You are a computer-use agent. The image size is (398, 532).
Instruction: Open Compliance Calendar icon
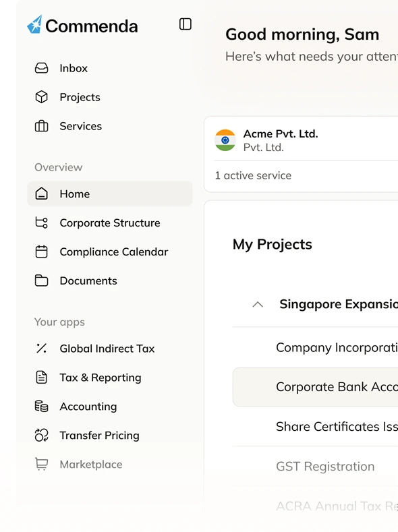(41, 252)
